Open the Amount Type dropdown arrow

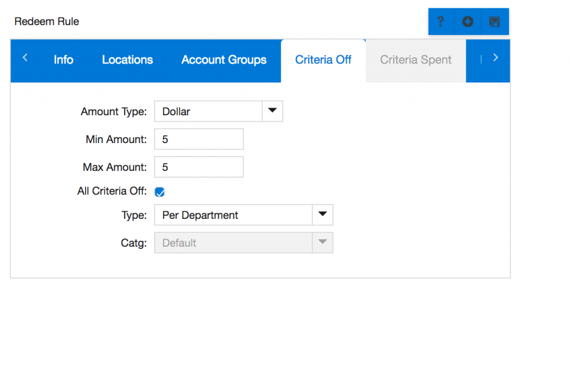click(272, 111)
